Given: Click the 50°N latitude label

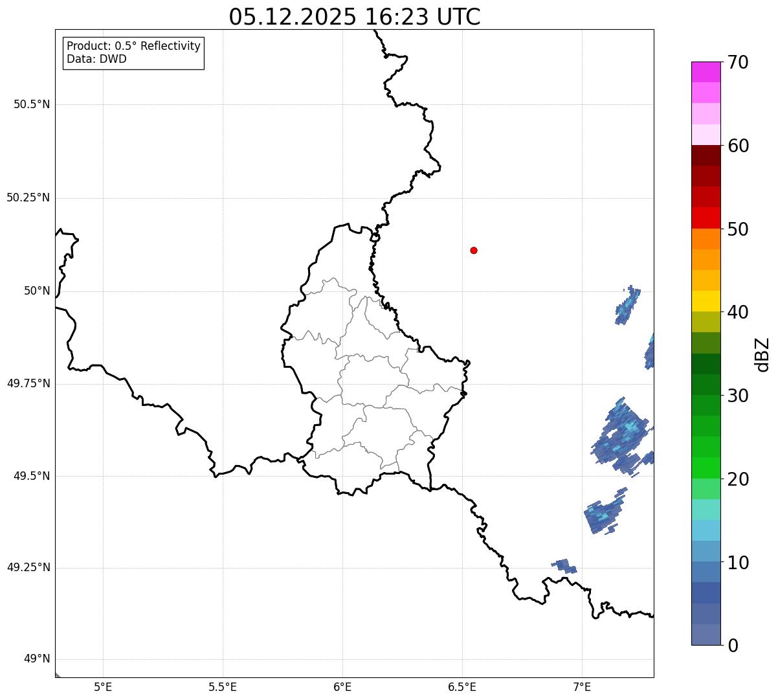Looking at the screenshot, I should [x=37, y=291].
